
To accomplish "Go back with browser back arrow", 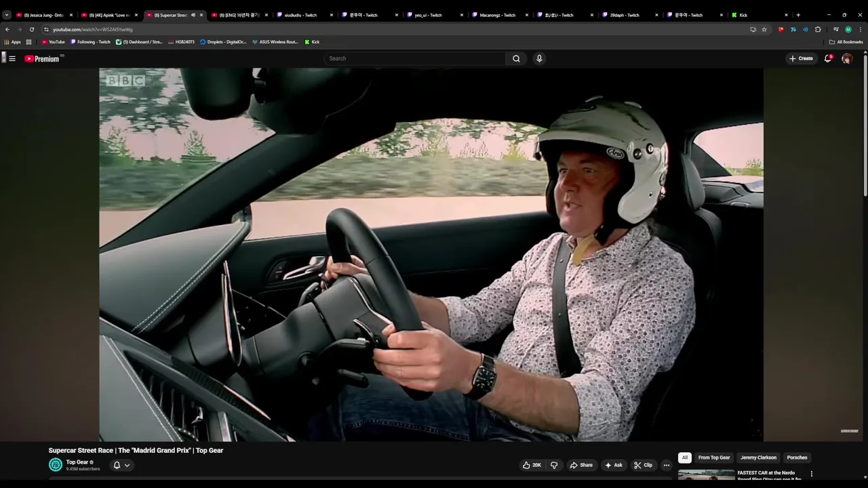I will click(7, 29).
